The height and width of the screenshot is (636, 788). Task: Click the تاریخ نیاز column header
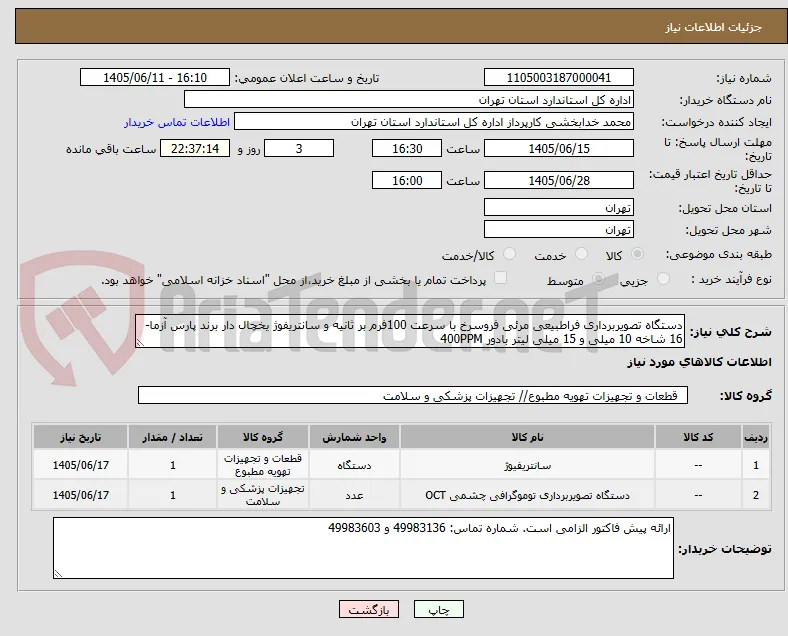tap(80, 437)
